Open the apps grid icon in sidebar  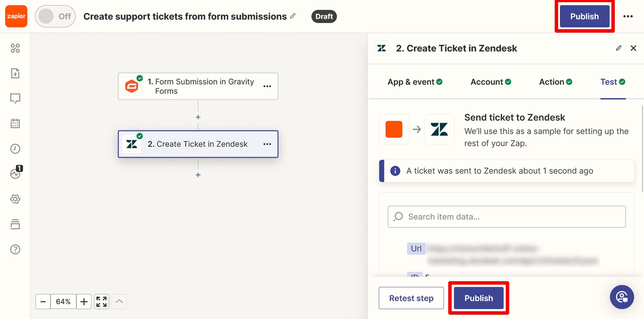pyautogui.click(x=15, y=49)
